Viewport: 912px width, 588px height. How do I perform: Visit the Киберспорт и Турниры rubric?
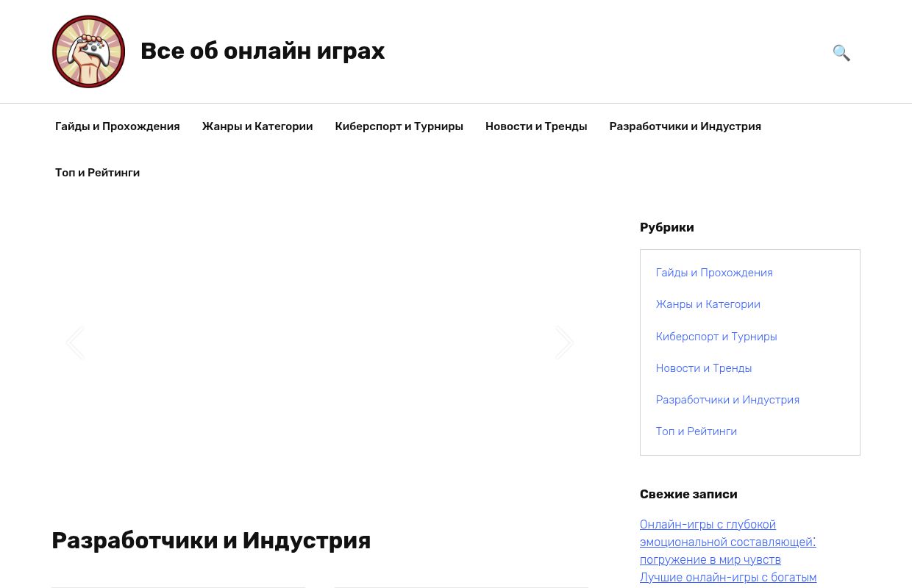coord(716,336)
